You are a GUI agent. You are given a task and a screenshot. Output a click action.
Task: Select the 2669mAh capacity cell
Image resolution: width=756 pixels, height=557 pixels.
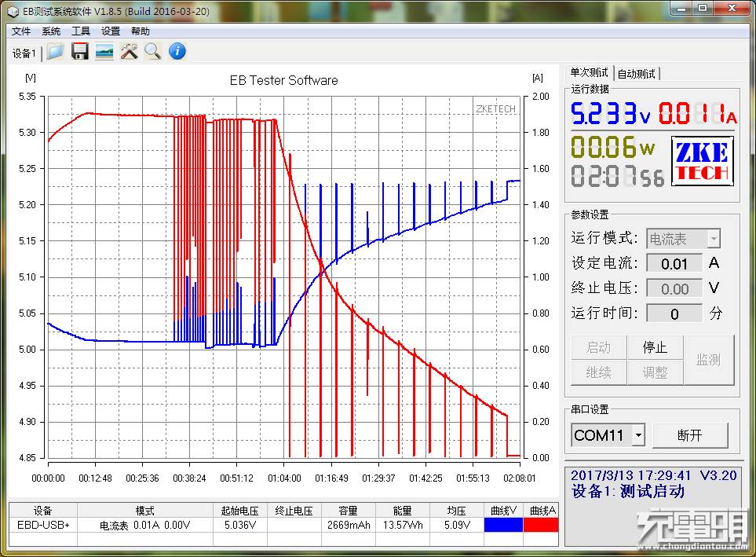pos(349,525)
